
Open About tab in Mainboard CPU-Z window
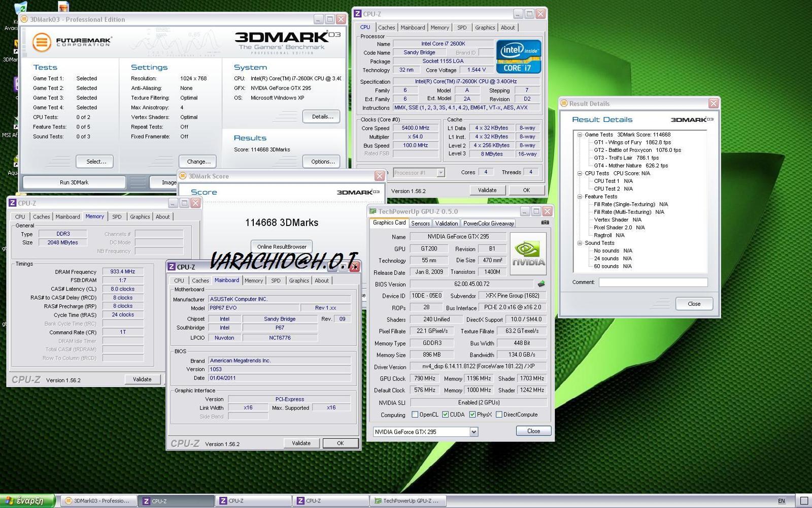click(x=322, y=280)
